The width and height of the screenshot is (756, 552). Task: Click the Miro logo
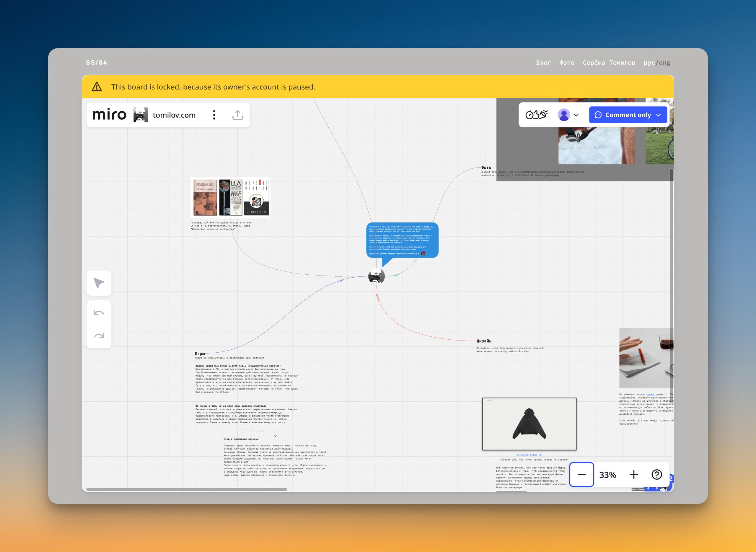click(109, 115)
